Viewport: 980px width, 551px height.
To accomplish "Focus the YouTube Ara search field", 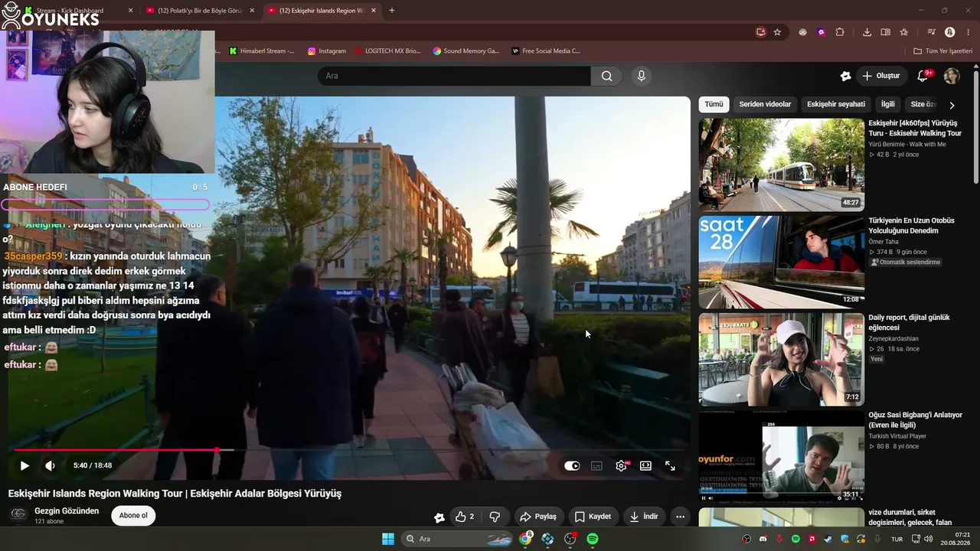I will tap(454, 76).
